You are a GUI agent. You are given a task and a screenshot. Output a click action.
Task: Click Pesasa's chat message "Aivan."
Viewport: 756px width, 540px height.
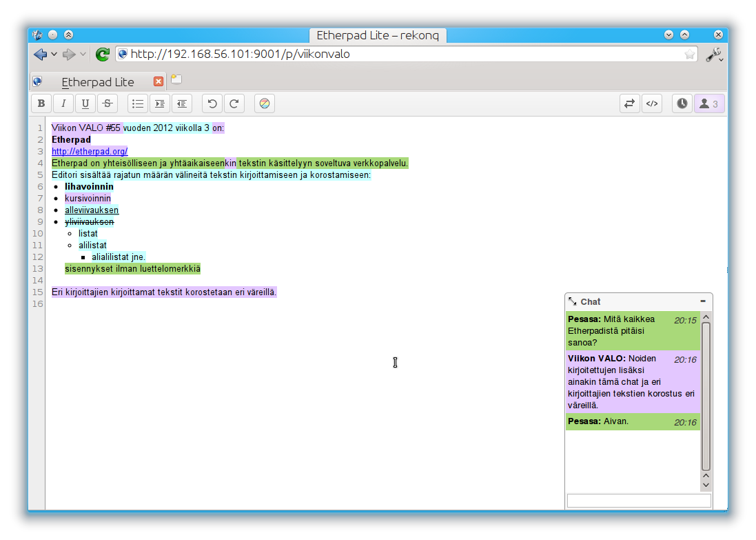click(633, 421)
